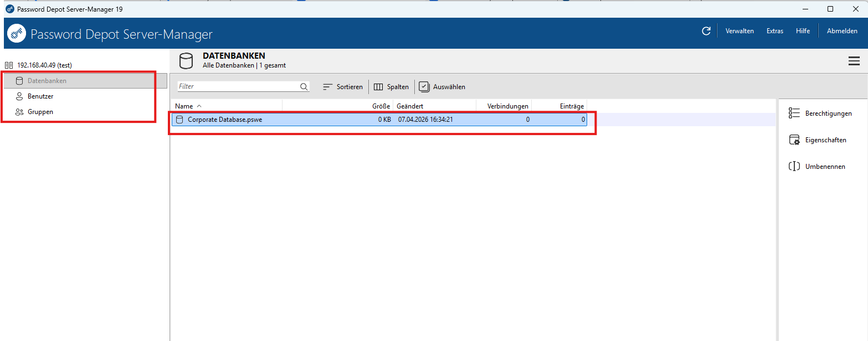Open the Verwalten menu

coord(739,31)
